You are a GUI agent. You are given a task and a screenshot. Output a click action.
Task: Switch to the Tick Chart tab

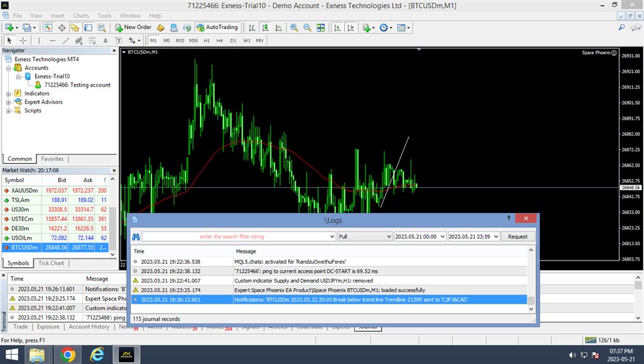coord(51,263)
